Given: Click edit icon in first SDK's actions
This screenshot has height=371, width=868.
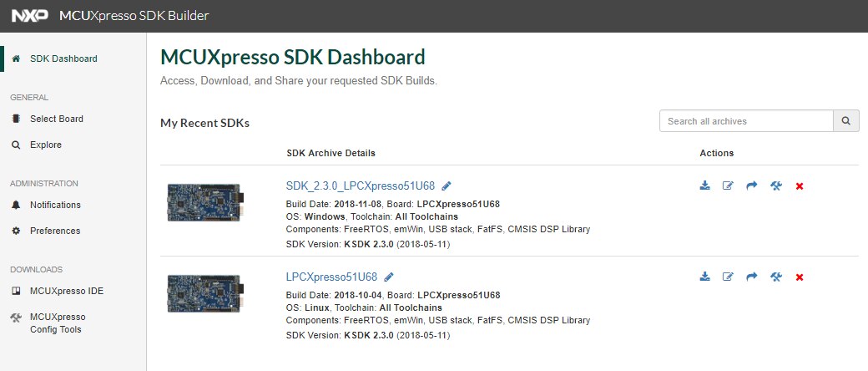Looking at the screenshot, I should tap(728, 185).
